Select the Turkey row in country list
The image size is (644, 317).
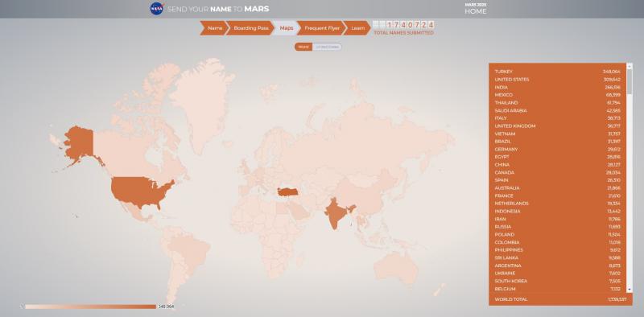pos(557,72)
